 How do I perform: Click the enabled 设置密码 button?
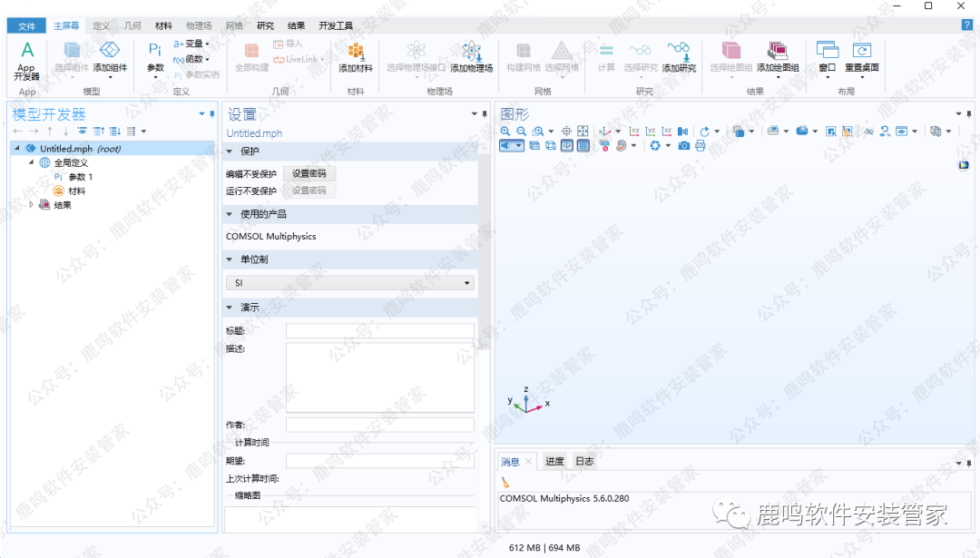(x=309, y=173)
